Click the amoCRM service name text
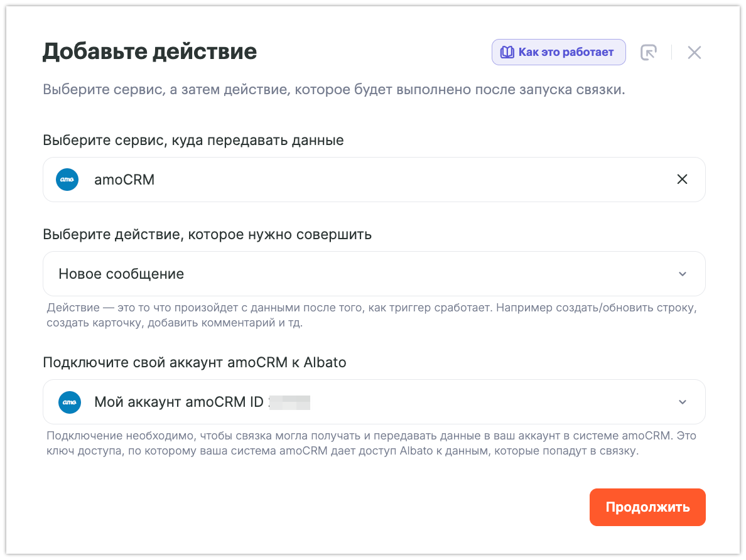Image resolution: width=746 pixels, height=560 pixels. [124, 180]
